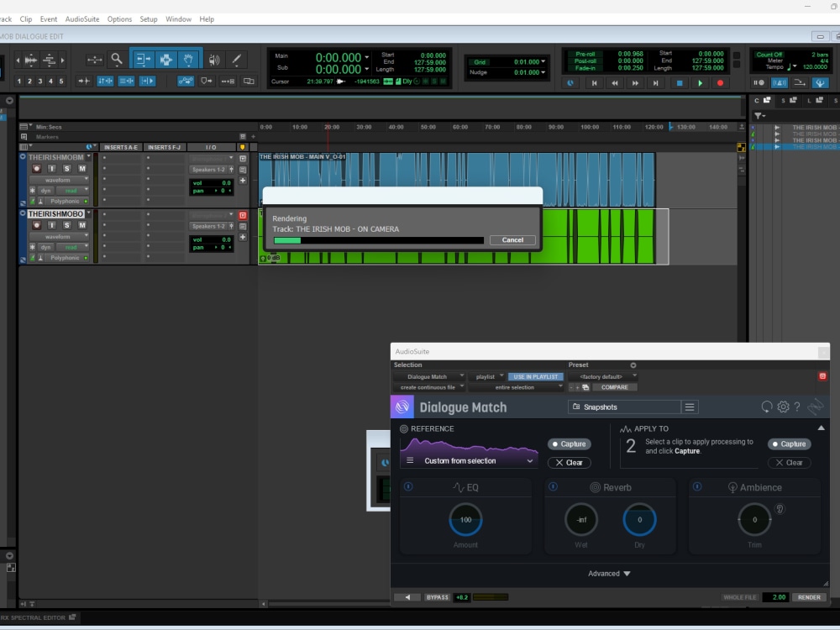840x630 pixels.
Task: Enable input monitoring on THEIRISHMOBO track
Action: point(51,225)
